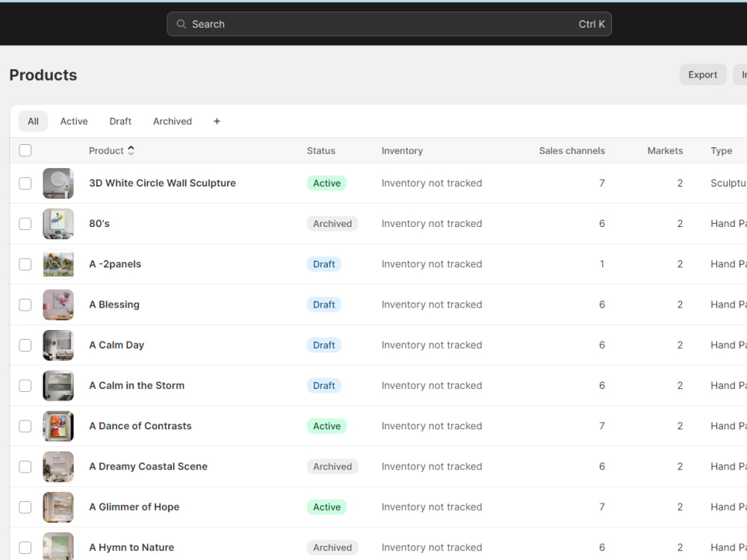Click the Status column header
747x560 pixels.
(321, 151)
